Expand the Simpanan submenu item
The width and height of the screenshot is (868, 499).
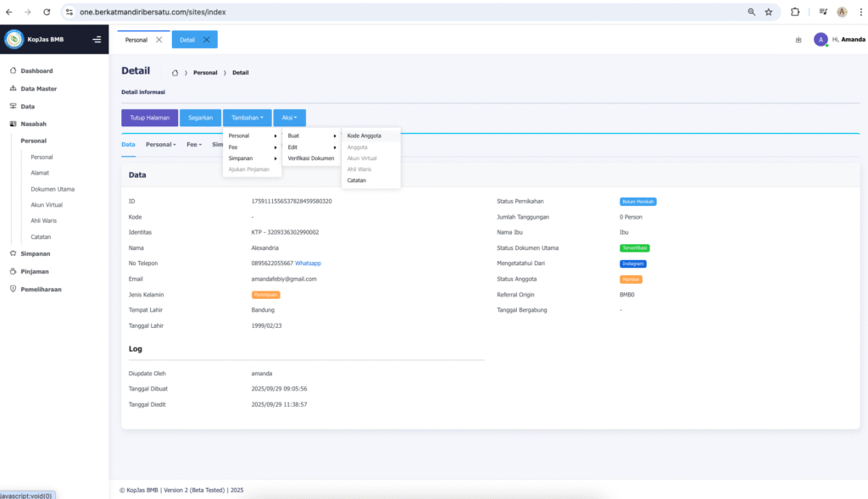coord(252,158)
